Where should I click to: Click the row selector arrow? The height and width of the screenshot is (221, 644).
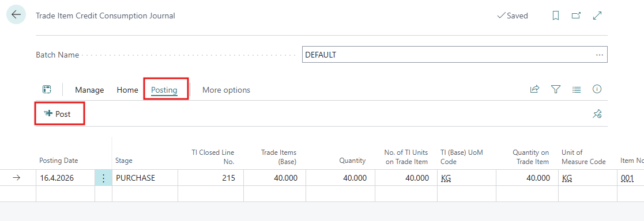[16, 178]
